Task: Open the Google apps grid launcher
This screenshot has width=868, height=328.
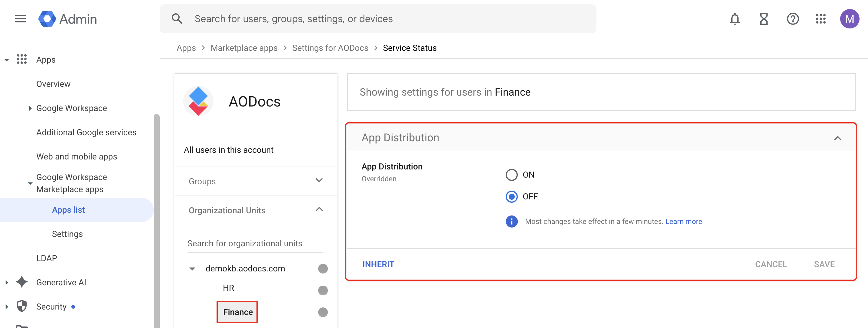Action: [x=821, y=19]
